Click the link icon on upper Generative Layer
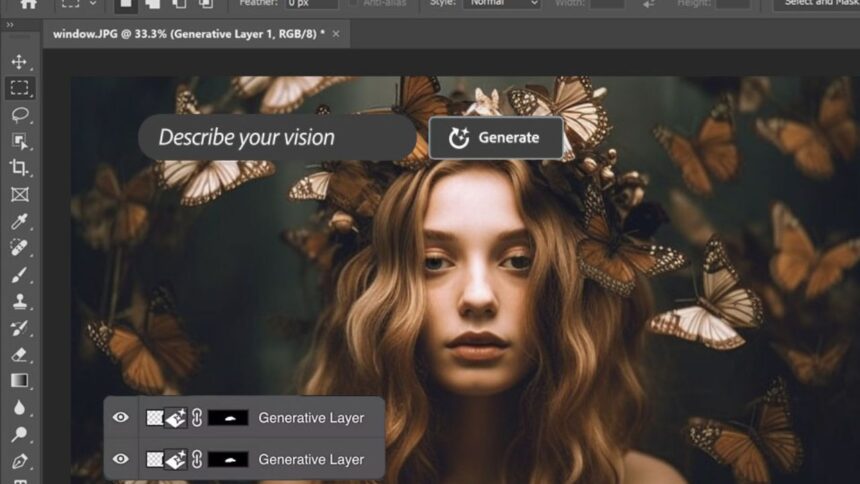 pos(197,418)
